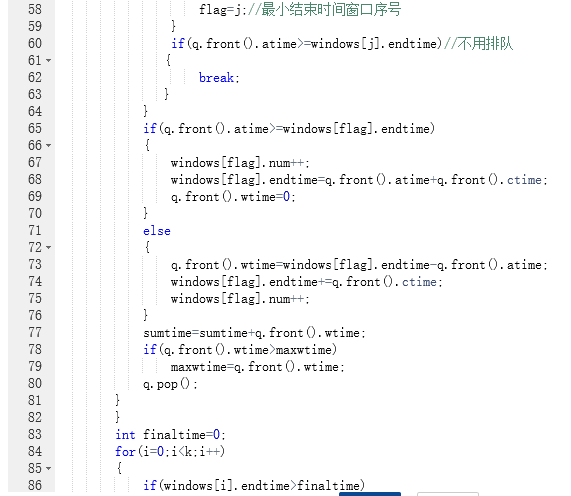Collapse the else block at line 72
The height and width of the screenshot is (496, 571).
(x=48, y=248)
